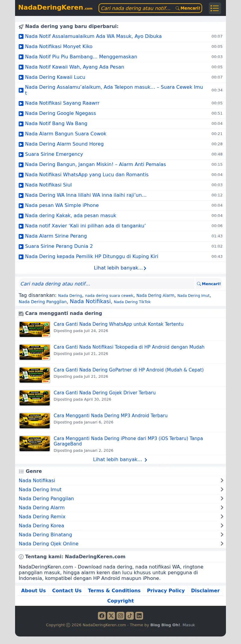Play icon for Nada Alarm Bangun Suara Cowok
241x644 pixels.
21,134
